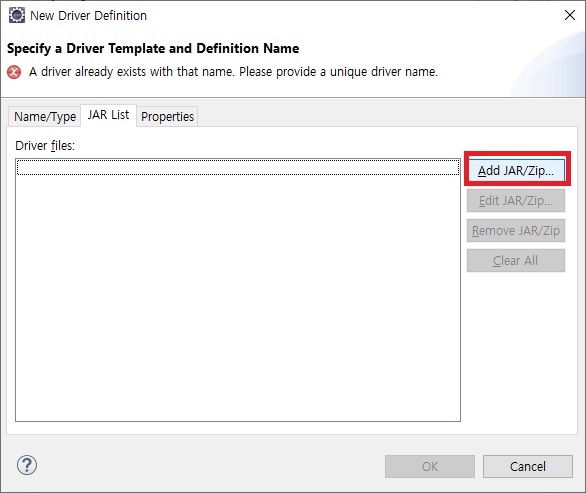Click the Add JAR/Zip button
The height and width of the screenshot is (493, 586).
coord(516,170)
